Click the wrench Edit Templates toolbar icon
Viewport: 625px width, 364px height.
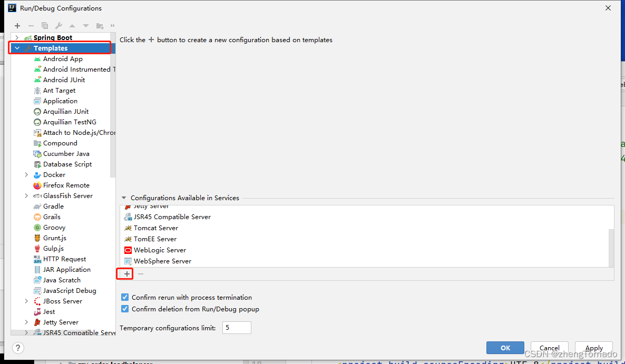tap(58, 26)
